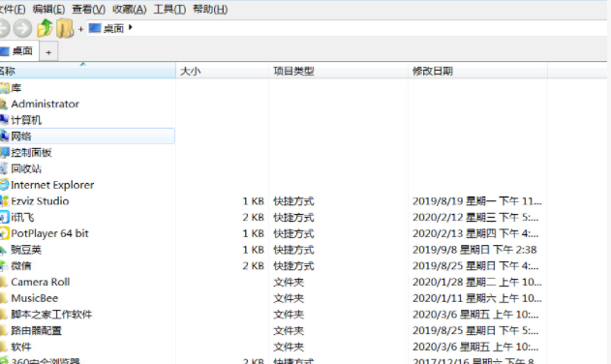Click the Administrator name text

(45, 104)
